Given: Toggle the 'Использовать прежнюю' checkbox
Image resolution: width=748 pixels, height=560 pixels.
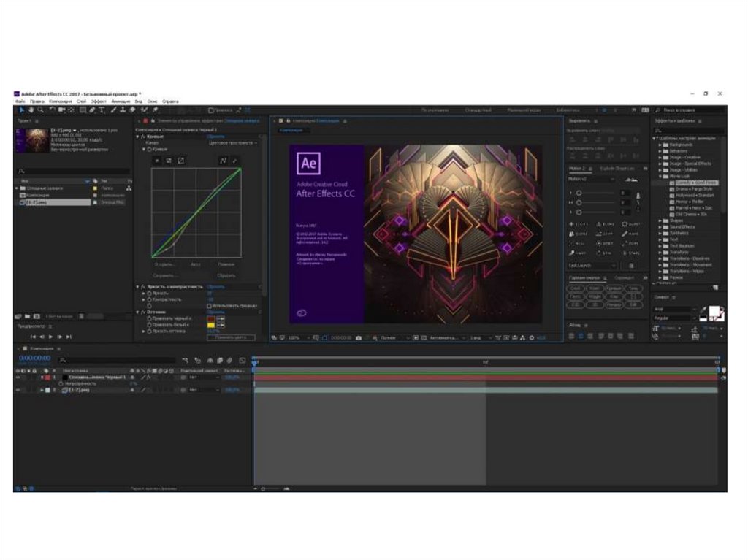Looking at the screenshot, I should coord(209,306).
